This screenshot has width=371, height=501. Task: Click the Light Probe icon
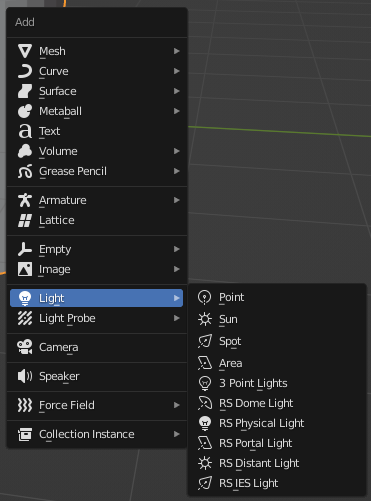coord(25,318)
